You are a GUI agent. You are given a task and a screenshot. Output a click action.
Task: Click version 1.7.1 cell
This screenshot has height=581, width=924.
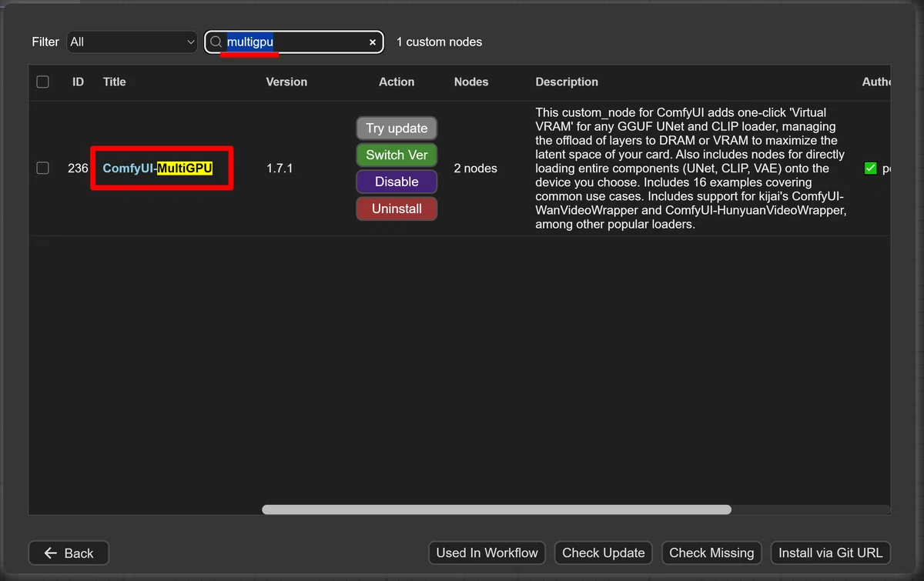pyautogui.click(x=280, y=168)
